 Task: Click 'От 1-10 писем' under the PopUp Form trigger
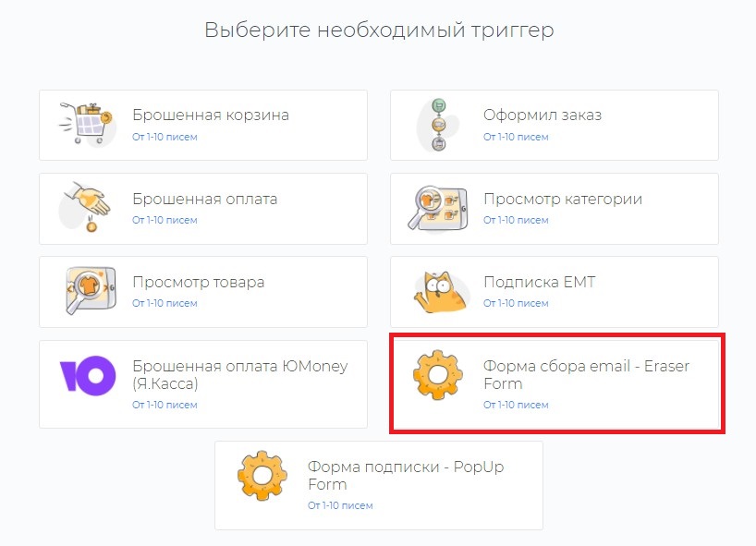tap(340, 505)
